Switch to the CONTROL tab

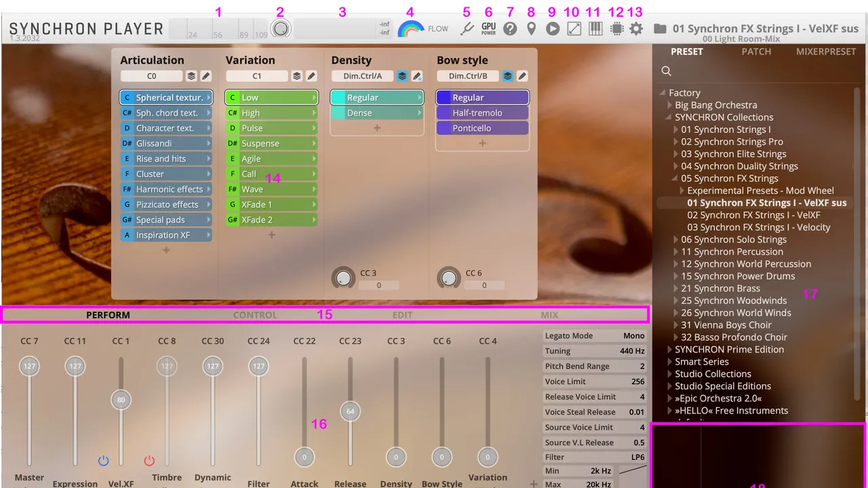(255, 314)
